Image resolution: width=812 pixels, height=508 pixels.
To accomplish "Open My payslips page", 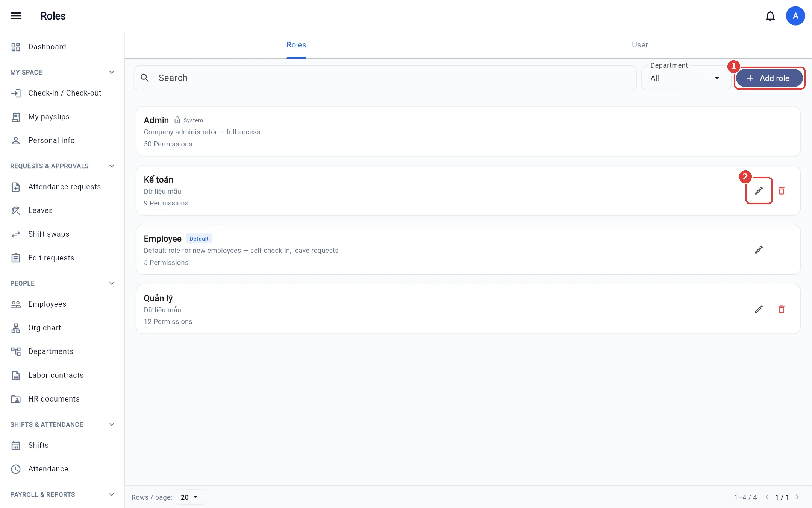I will click(62, 117).
